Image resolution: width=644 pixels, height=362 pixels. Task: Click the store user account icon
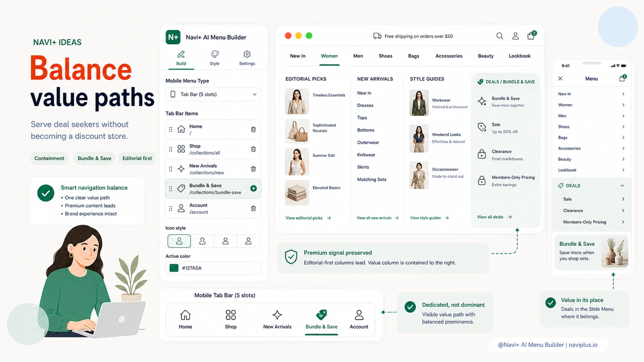[515, 36]
